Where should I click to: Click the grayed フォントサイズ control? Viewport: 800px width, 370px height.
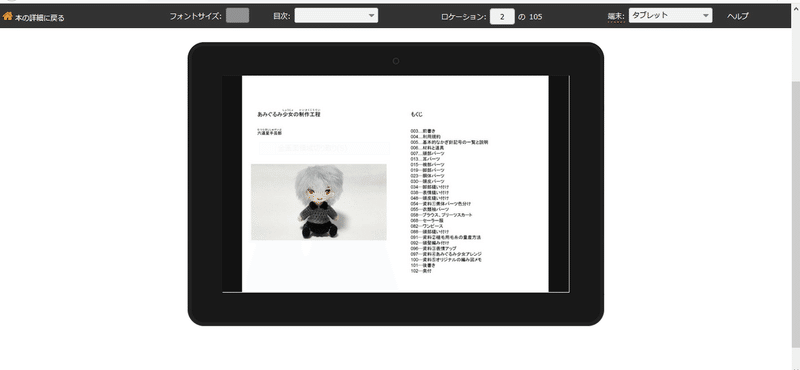(237, 15)
